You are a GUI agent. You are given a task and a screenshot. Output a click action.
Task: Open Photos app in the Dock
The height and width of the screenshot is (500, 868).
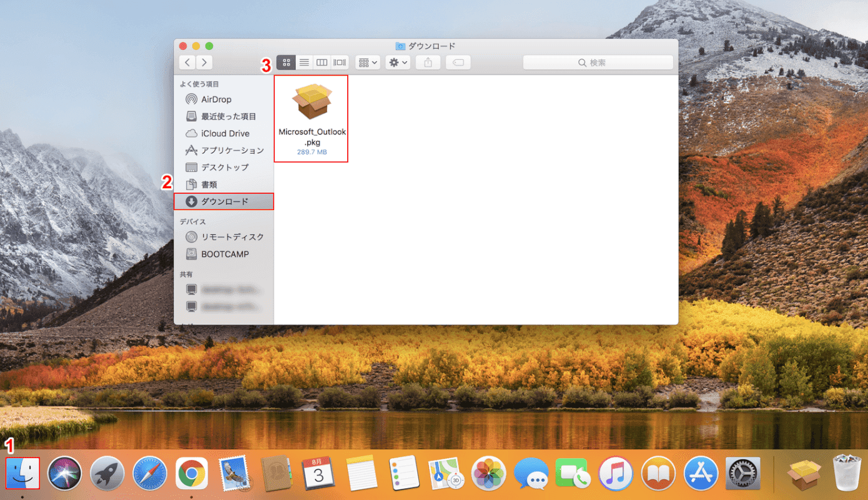pos(489,473)
